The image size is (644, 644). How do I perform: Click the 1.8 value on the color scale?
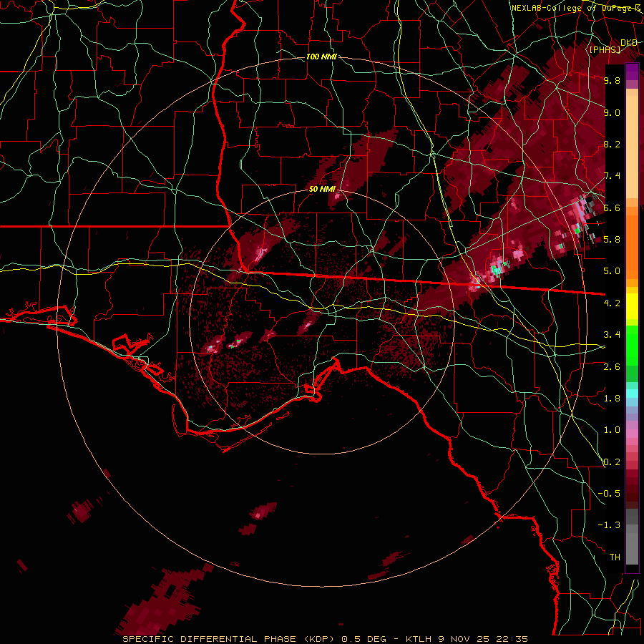point(612,399)
